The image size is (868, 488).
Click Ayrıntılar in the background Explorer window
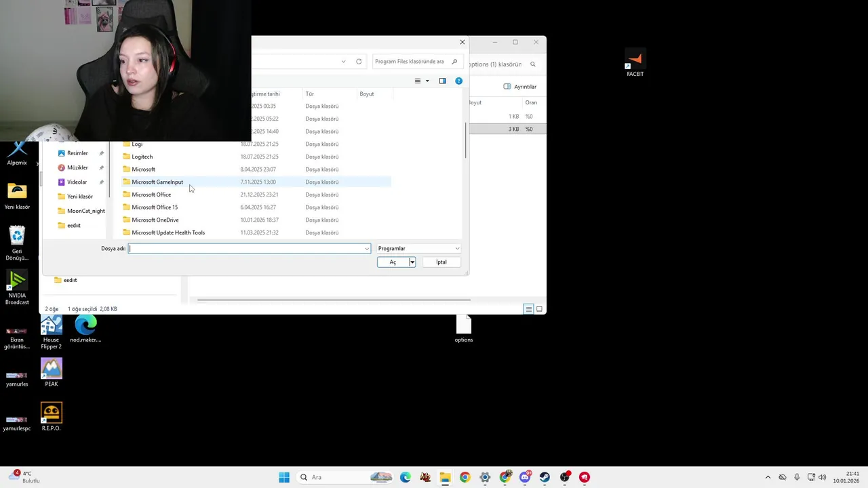pyautogui.click(x=520, y=87)
